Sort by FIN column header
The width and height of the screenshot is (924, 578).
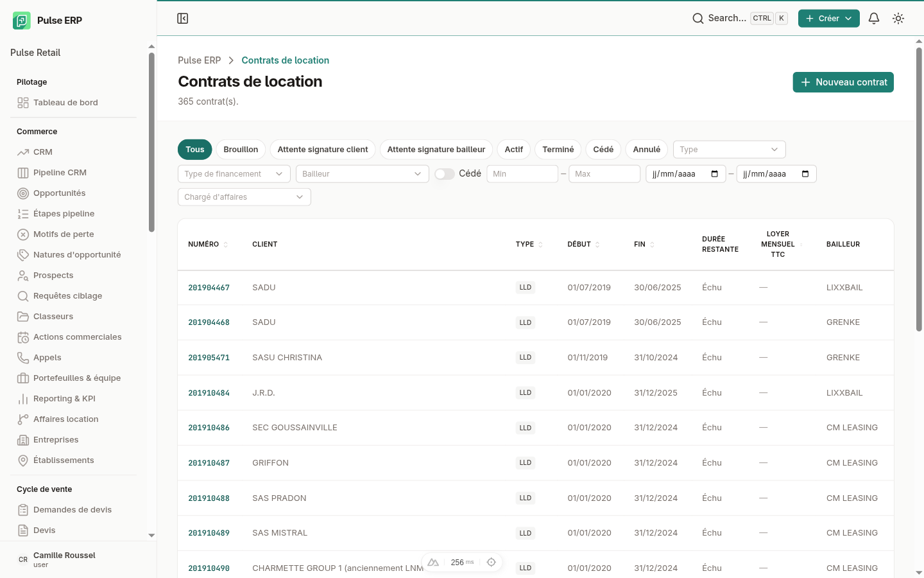pos(644,245)
